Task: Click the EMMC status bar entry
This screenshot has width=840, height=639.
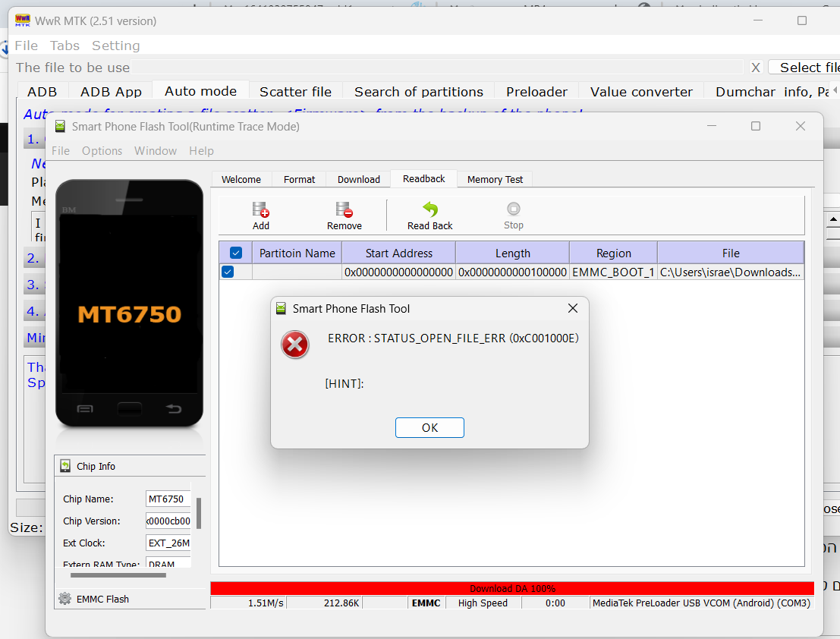Action: [x=426, y=603]
